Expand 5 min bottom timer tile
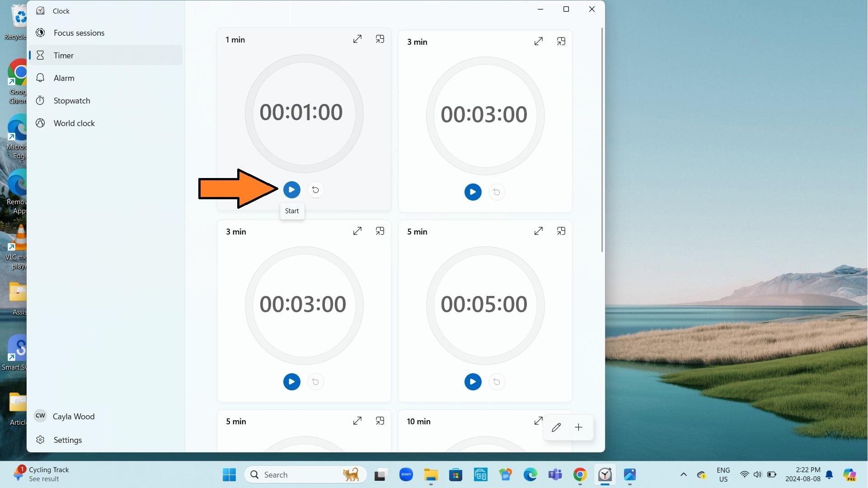Image resolution: width=868 pixels, height=488 pixels. click(357, 421)
